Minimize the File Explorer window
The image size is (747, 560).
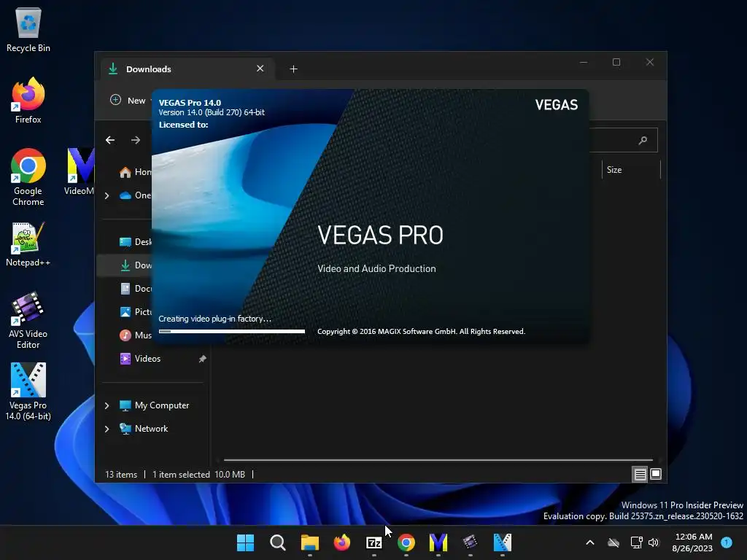(x=584, y=63)
